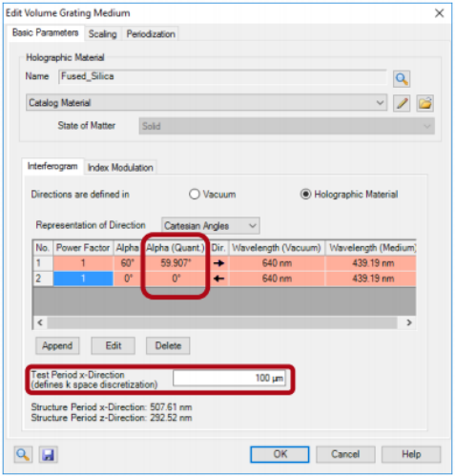
Task: Open the State of Matter dropdown
Action: pos(286,126)
